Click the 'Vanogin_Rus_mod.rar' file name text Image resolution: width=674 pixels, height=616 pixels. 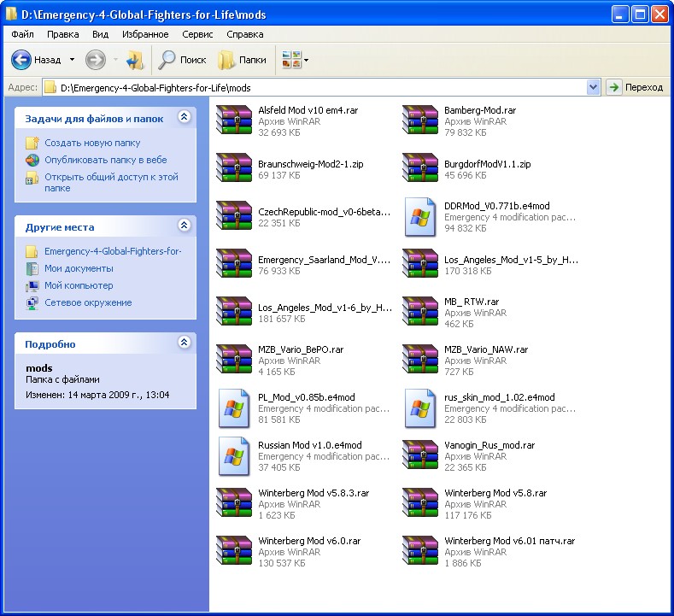(489, 445)
